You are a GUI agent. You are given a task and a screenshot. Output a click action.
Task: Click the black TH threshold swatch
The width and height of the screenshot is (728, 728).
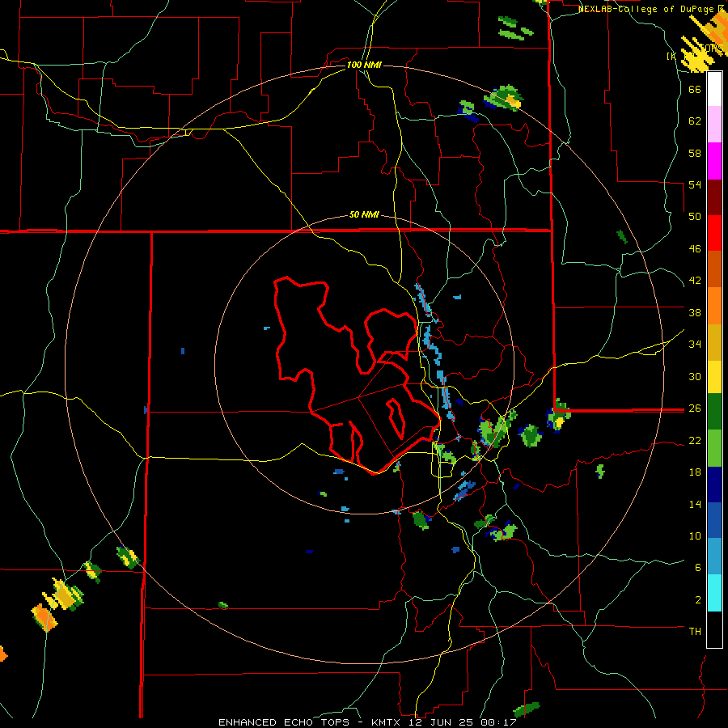(x=714, y=629)
